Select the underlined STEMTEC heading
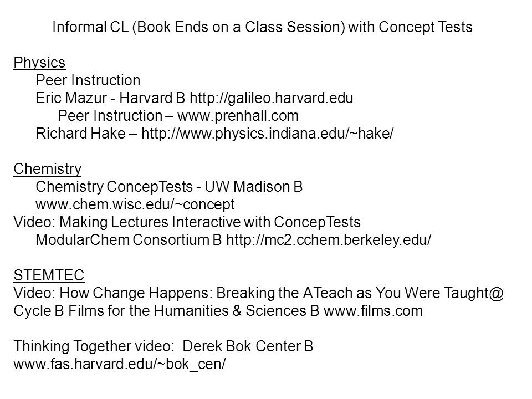 point(49,275)
